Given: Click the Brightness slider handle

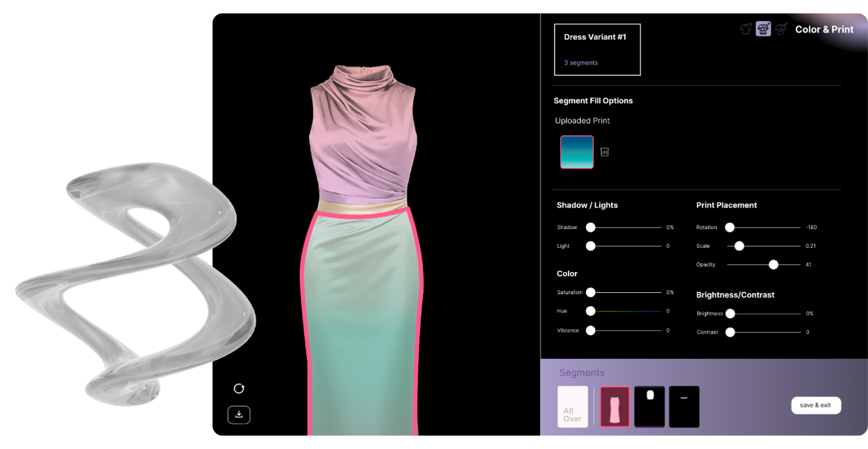Looking at the screenshot, I should [x=730, y=314].
